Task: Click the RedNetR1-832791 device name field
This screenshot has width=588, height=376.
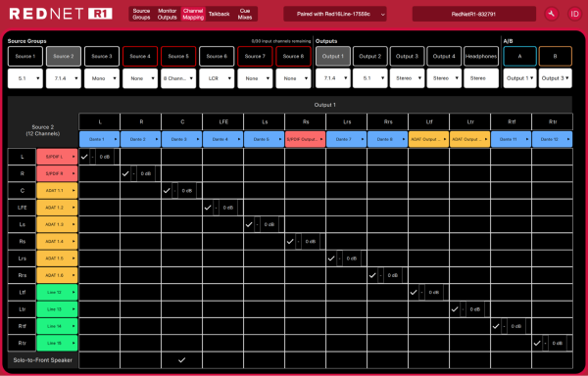Action: 474,14
